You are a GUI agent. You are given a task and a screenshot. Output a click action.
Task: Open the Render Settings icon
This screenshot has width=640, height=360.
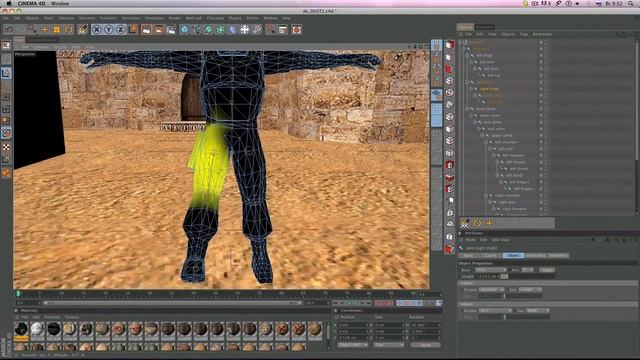(171, 29)
